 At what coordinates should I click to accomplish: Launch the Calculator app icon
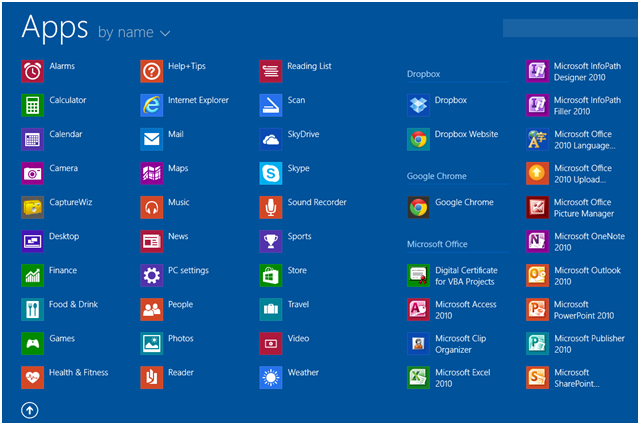33,105
